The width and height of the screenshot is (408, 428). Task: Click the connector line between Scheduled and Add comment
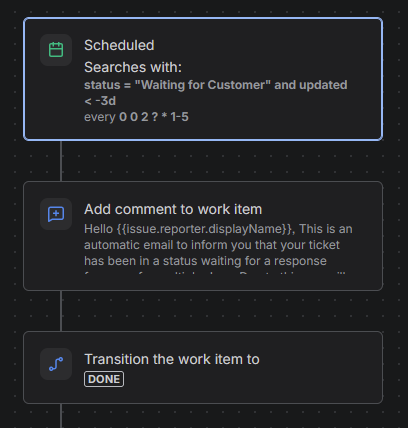[61, 161]
